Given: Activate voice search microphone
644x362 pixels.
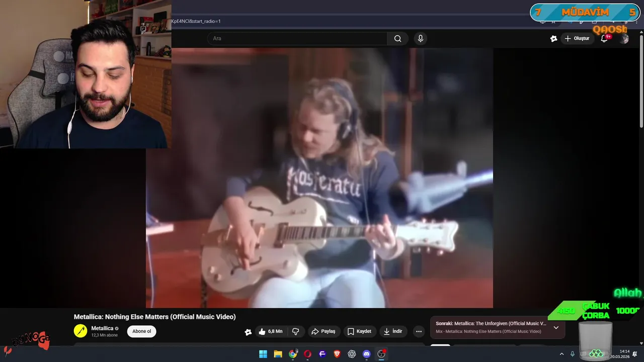Looking at the screenshot, I should (421, 39).
